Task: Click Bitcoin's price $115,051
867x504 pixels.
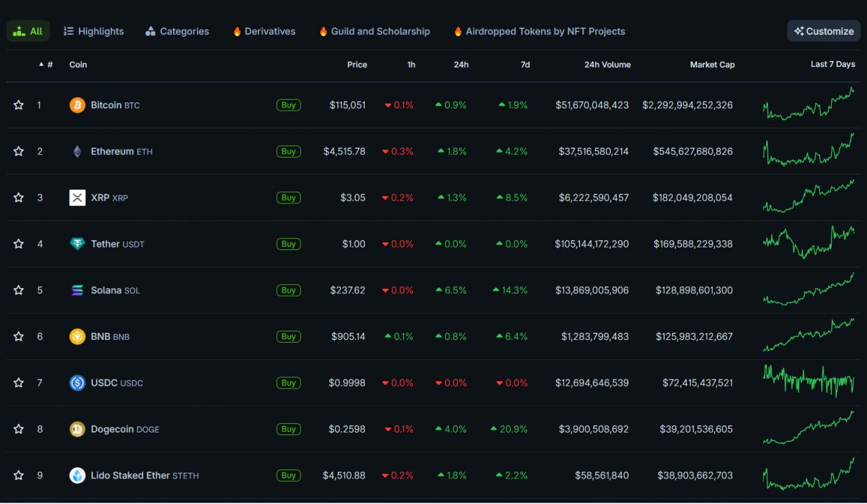Action: tap(348, 105)
